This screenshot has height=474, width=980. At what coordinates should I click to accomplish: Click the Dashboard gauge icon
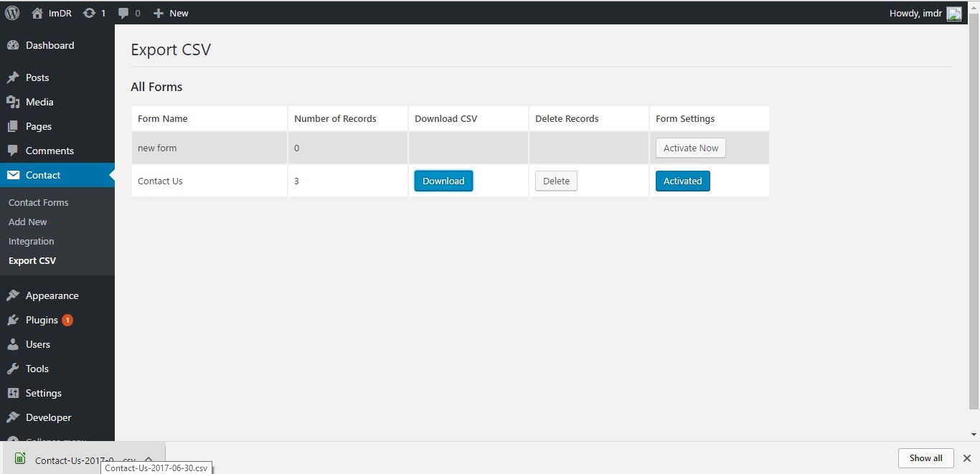[x=13, y=45]
